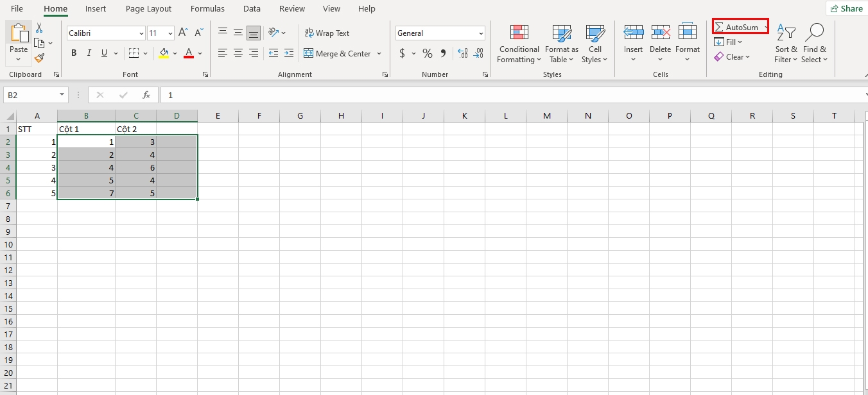Apply the Comma Style icon

click(444, 53)
